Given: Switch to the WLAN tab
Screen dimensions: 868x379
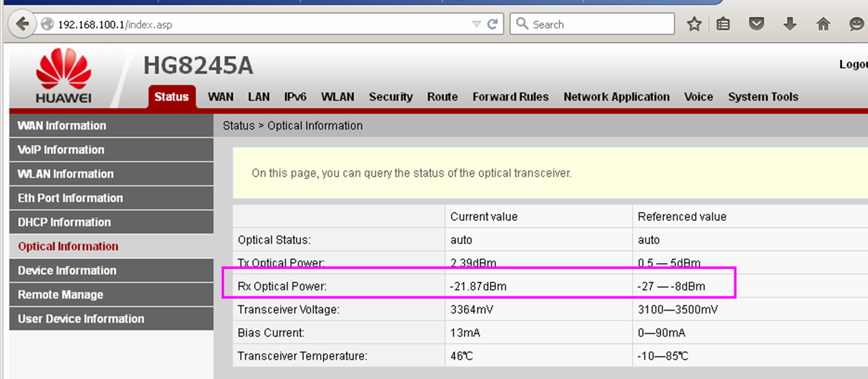Looking at the screenshot, I should [337, 97].
